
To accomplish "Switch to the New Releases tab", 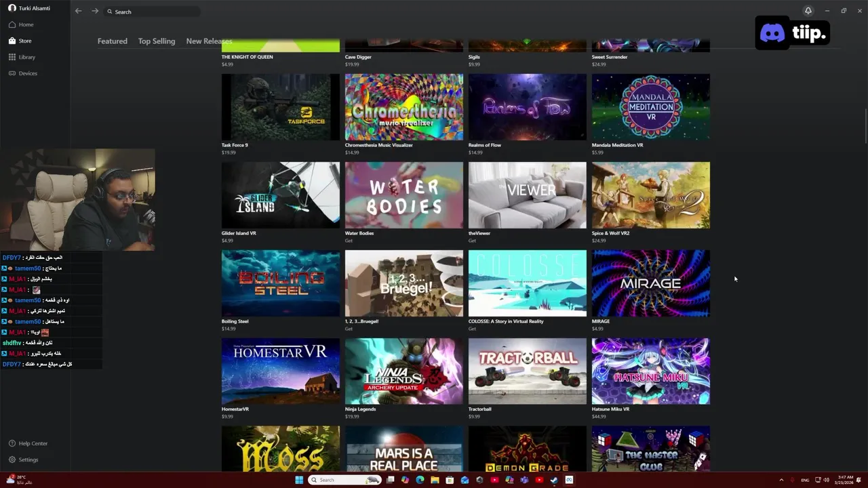I will pyautogui.click(x=209, y=41).
